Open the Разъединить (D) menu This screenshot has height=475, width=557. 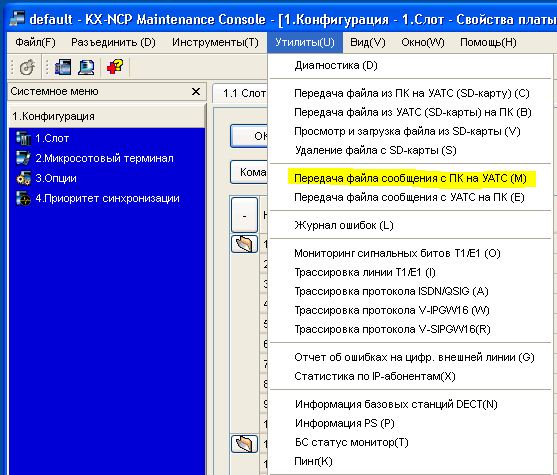tap(113, 42)
